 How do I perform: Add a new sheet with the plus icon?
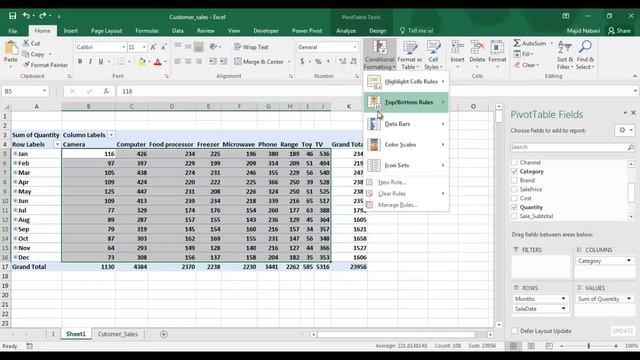(x=164, y=334)
